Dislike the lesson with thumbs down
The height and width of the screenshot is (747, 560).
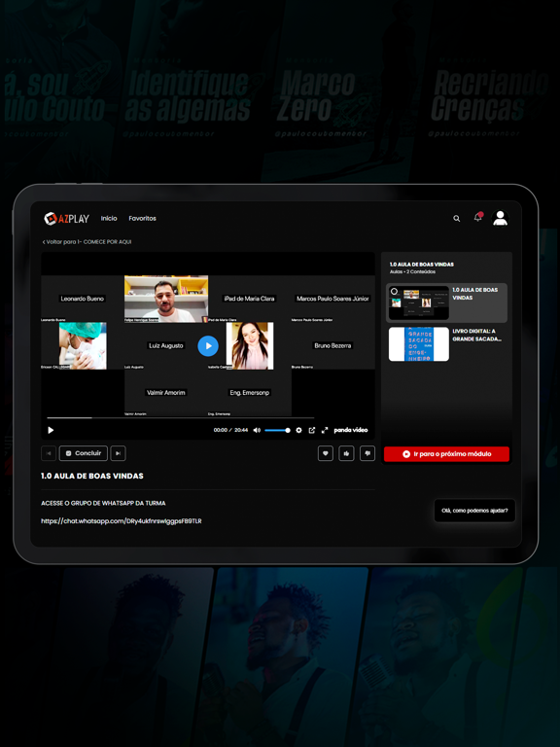click(x=367, y=453)
